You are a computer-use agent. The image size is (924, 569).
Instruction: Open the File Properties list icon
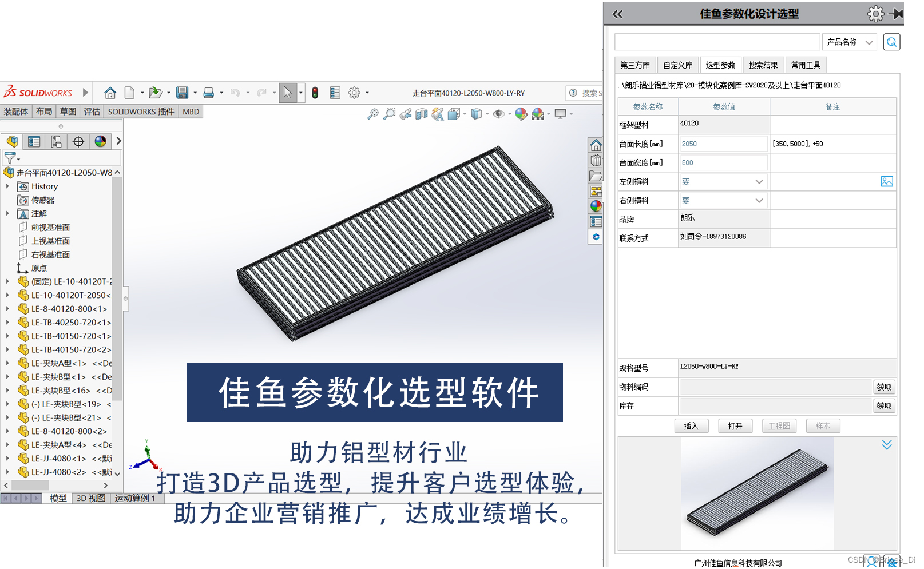tap(335, 93)
